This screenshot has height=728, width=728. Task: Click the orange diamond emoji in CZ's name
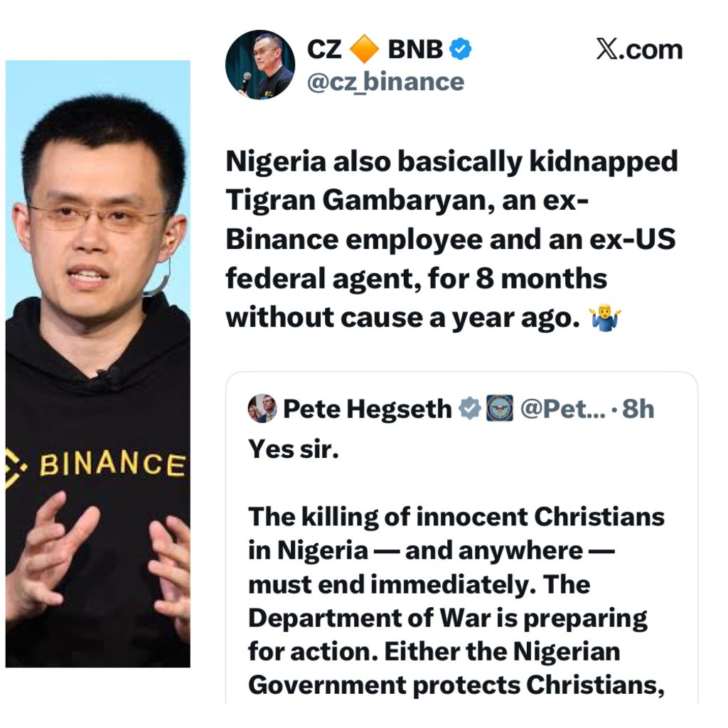pyautogui.click(x=364, y=49)
